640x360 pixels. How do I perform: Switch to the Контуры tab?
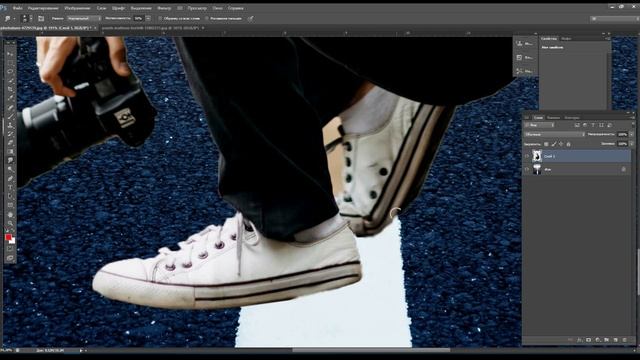(x=572, y=118)
